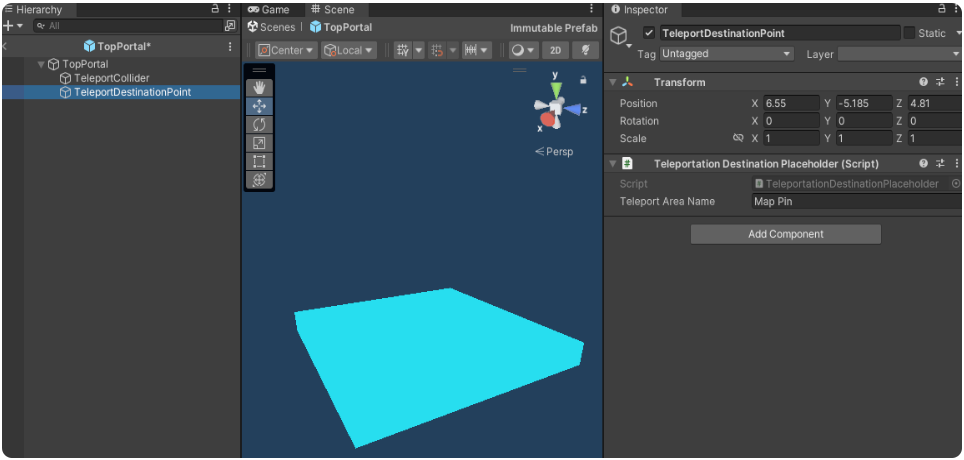The width and height of the screenshot is (964, 460).
Task: Click the Add Component button
Action: coord(785,234)
